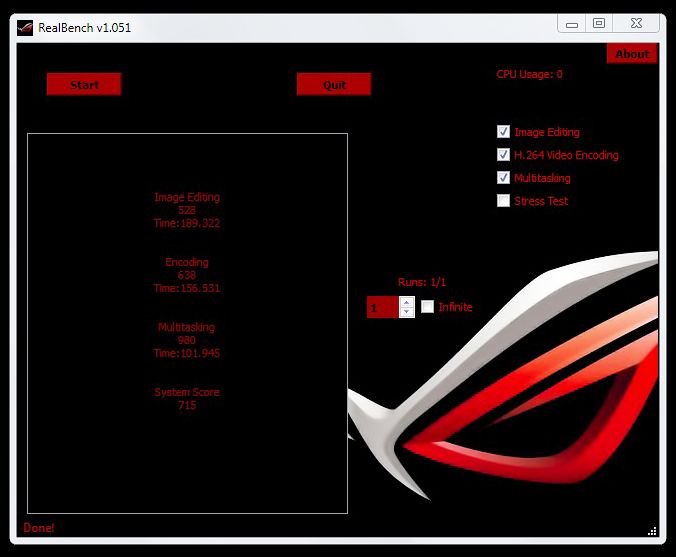This screenshot has width=676, height=557.
Task: Click the 'System Score' label
Action: pyautogui.click(x=187, y=392)
